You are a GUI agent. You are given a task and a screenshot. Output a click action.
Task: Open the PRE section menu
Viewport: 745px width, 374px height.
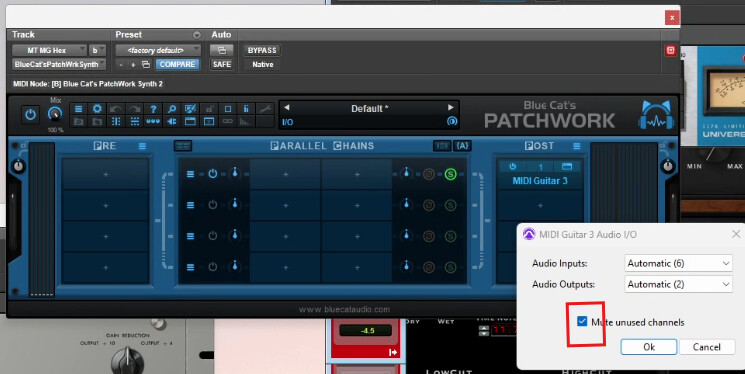pos(142,146)
